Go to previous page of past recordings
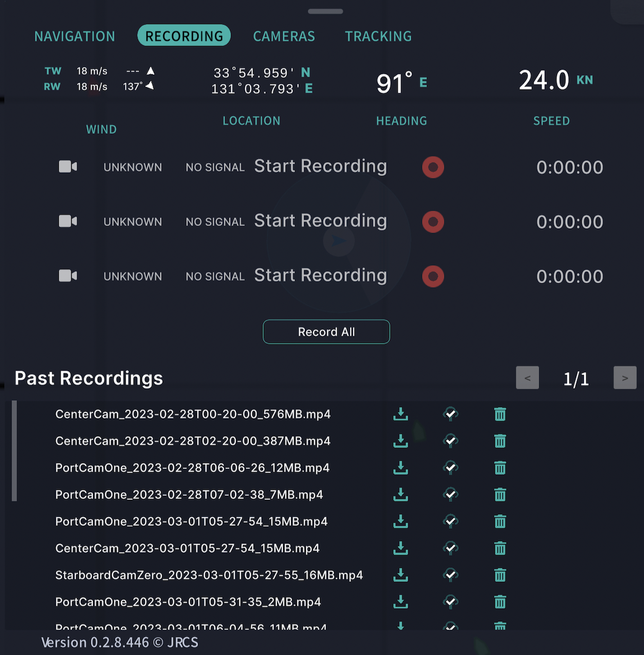Viewport: 644px width, 655px height. pos(527,378)
